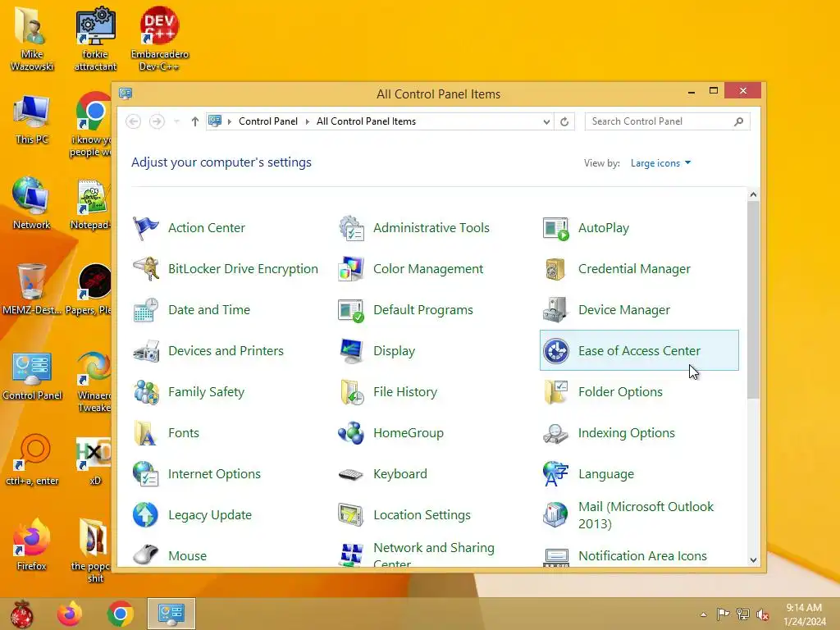Click the search magnifier icon
Screen dimensions: 840x630
click(x=739, y=121)
